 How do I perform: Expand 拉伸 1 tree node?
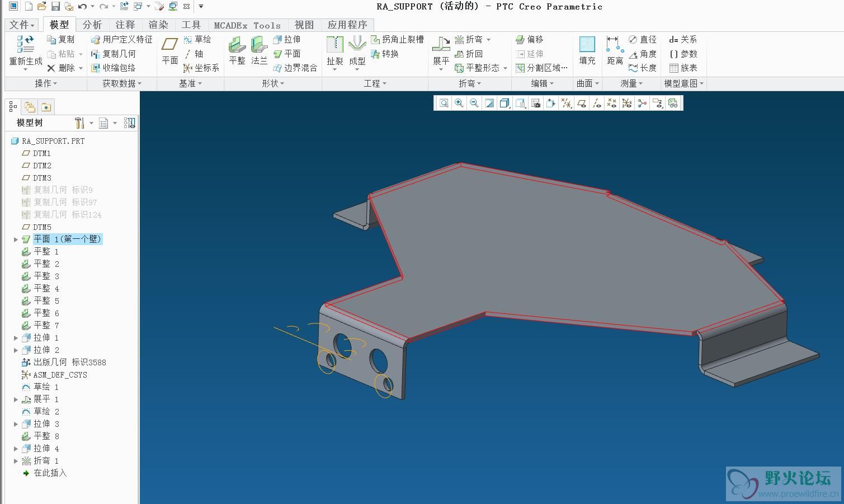tap(16, 338)
